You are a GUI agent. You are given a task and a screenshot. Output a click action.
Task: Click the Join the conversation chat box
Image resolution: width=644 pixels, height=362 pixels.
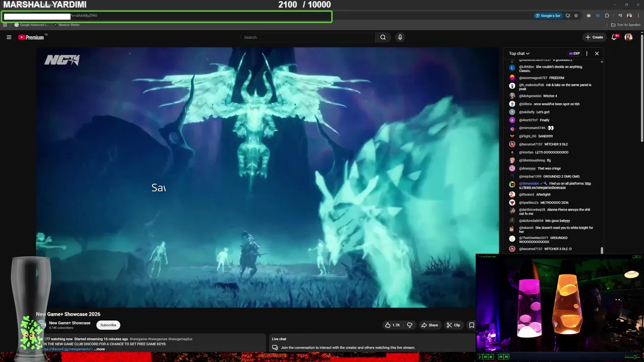(x=348, y=347)
